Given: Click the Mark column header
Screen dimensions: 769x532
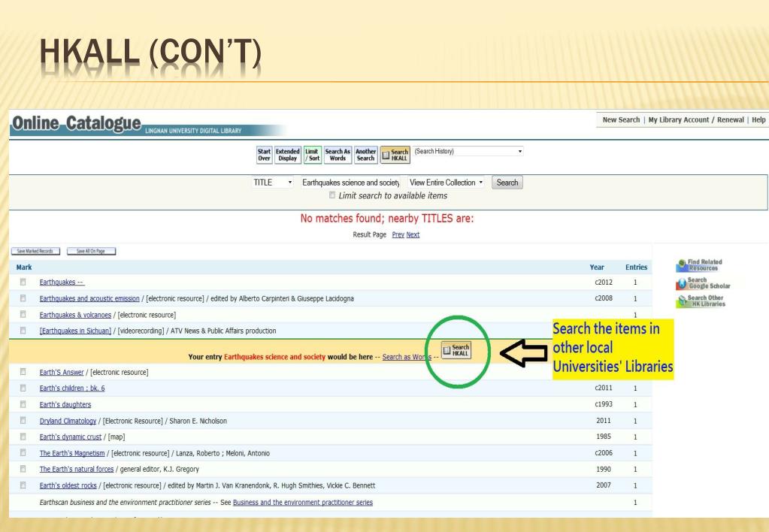Looking at the screenshot, I should click(x=23, y=268).
